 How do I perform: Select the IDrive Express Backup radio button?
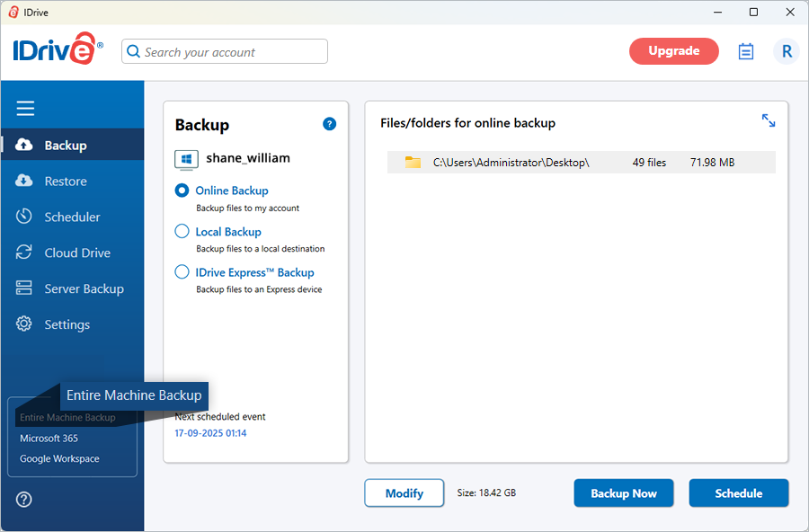click(x=182, y=272)
